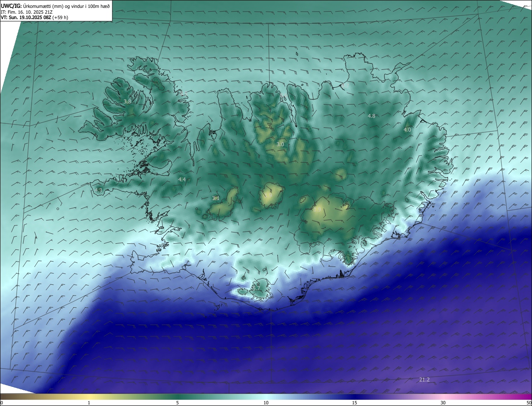Image resolution: width=532 pixels, height=406 pixels.
Task: Click the 5.7 value on the southern glacier
Action: point(256,289)
